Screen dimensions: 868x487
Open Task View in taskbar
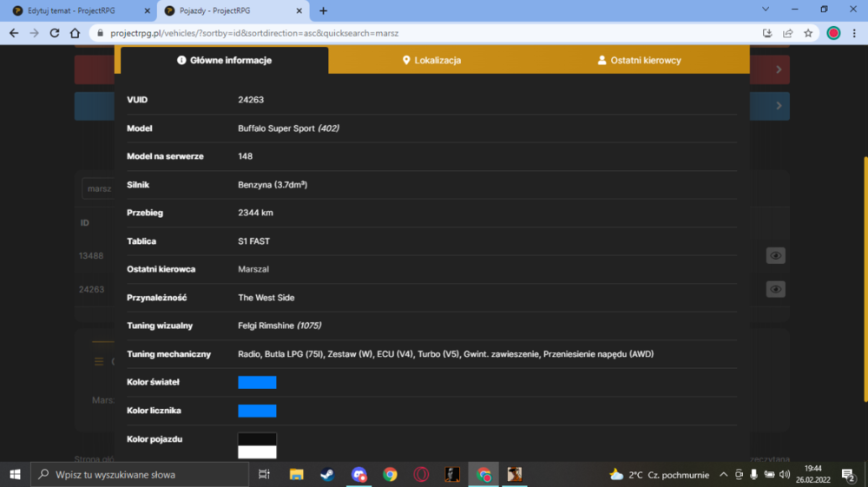click(264, 474)
